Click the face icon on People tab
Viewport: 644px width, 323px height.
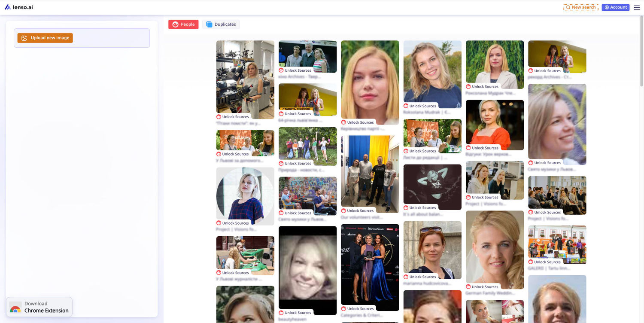click(175, 24)
